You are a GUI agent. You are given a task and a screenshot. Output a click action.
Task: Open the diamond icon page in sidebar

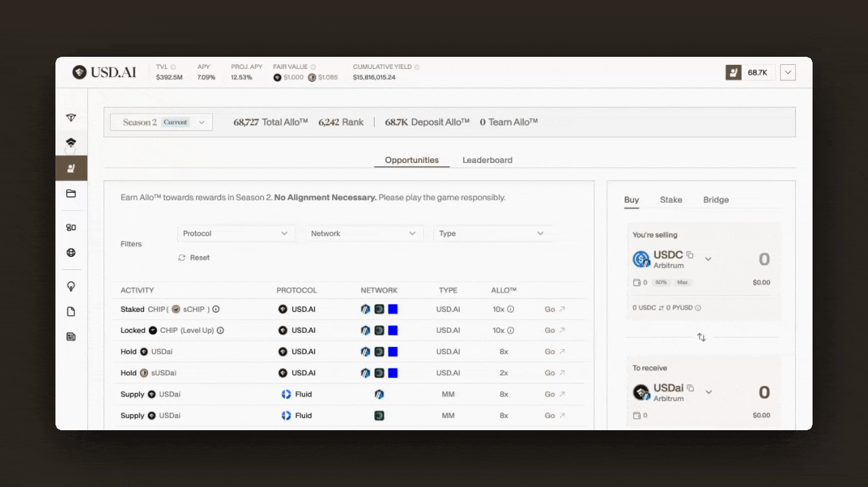71,118
